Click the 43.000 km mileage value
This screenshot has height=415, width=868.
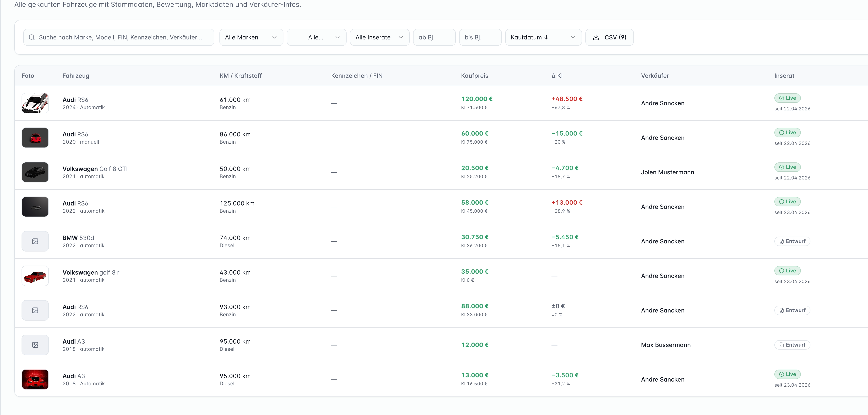(x=235, y=273)
